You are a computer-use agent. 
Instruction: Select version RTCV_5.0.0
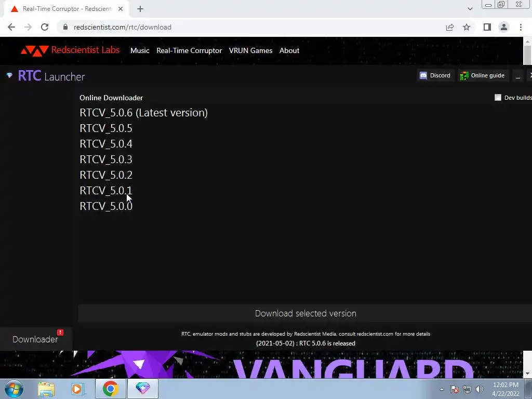106,206
